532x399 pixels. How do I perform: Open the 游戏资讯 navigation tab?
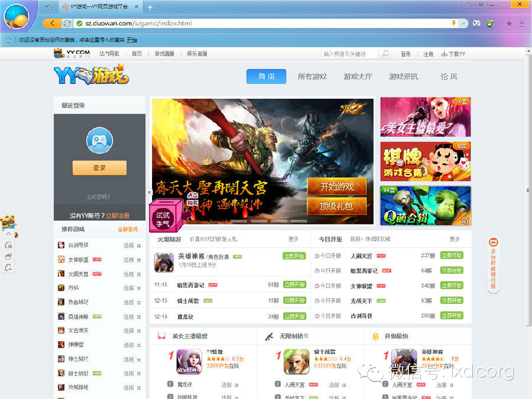click(x=403, y=76)
